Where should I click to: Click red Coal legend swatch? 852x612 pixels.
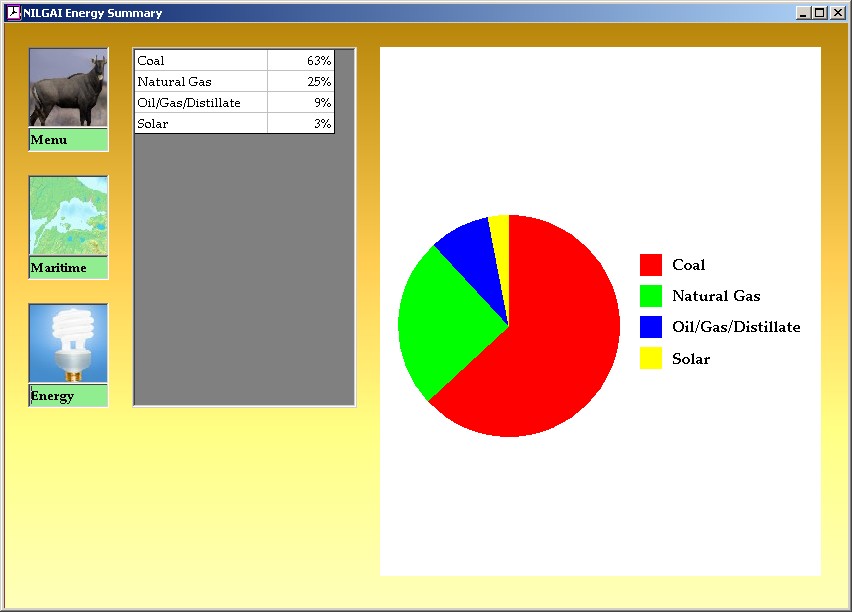(x=651, y=265)
